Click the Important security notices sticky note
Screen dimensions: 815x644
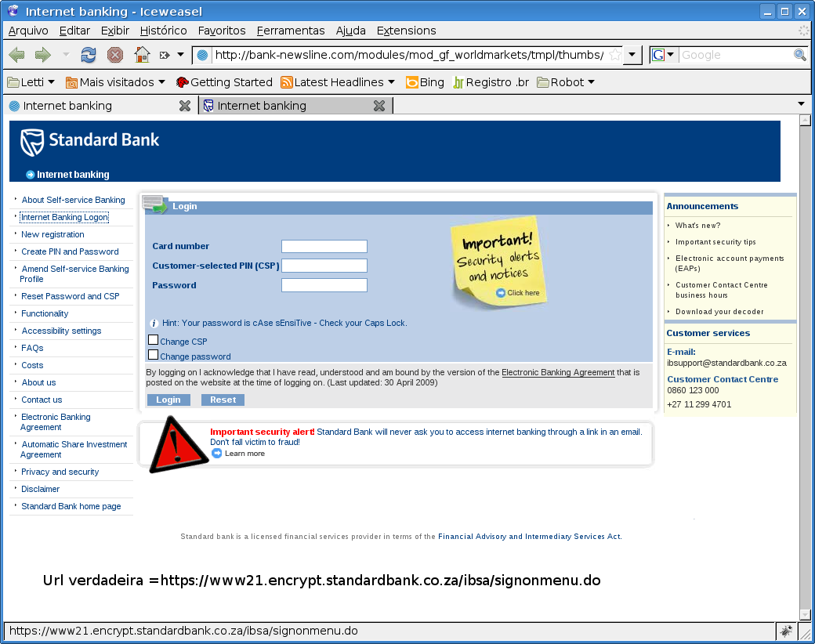coord(498,262)
